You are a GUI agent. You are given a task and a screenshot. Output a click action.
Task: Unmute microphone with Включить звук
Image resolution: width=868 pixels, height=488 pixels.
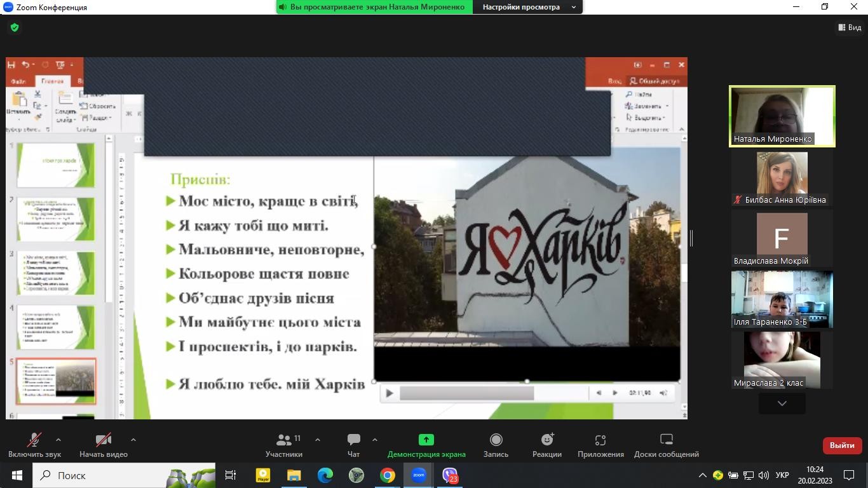(x=34, y=445)
